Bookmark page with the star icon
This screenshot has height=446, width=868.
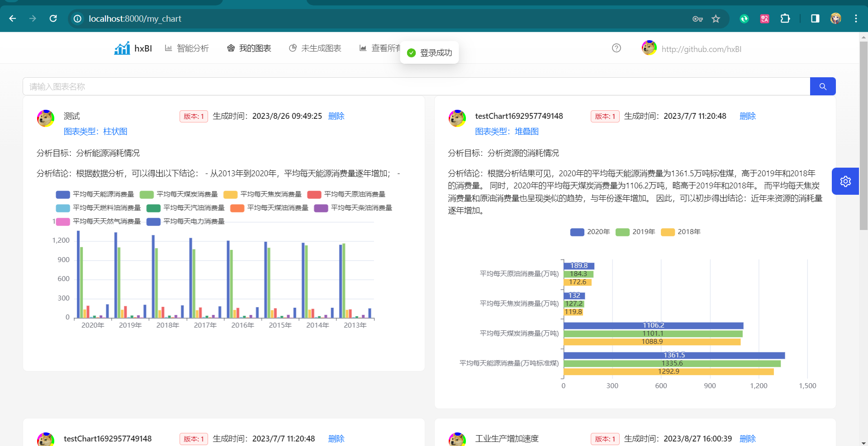click(x=716, y=19)
